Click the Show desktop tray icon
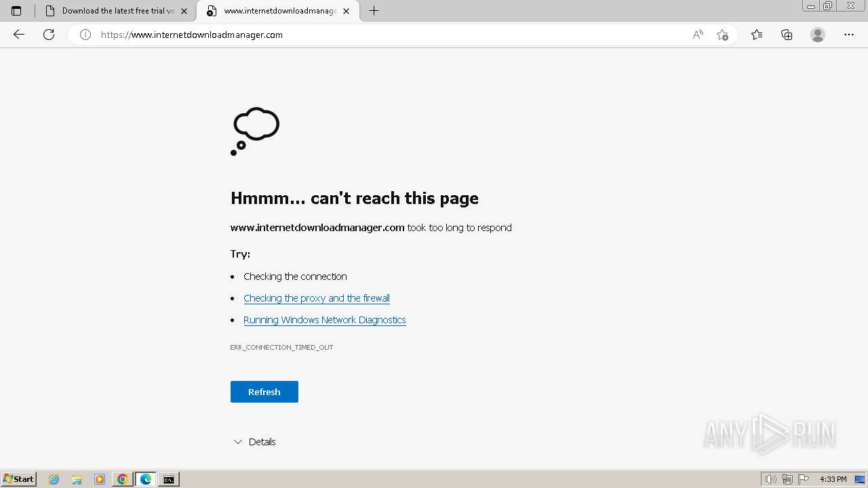The image size is (868, 488). [860, 479]
